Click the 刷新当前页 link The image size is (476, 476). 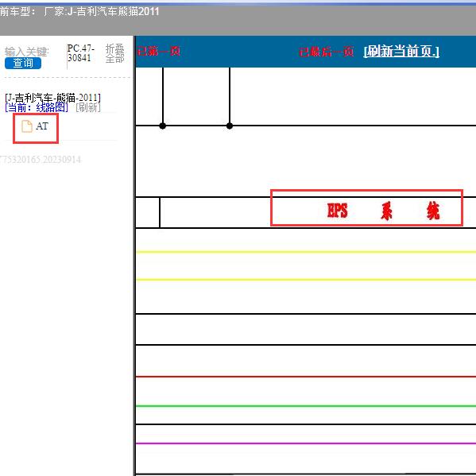point(401,52)
